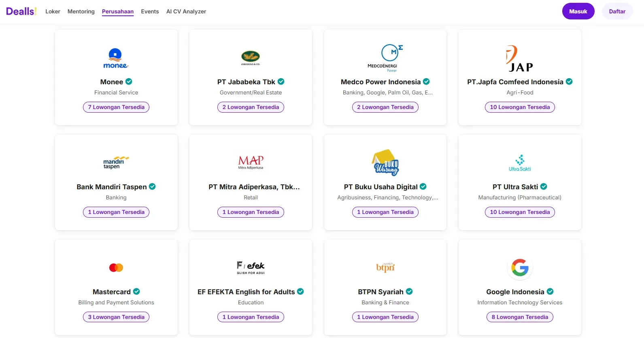This screenshot has height=338, width=644.
Task: Open PT Buku Usaha Digital name link
Action: point(380,187)
